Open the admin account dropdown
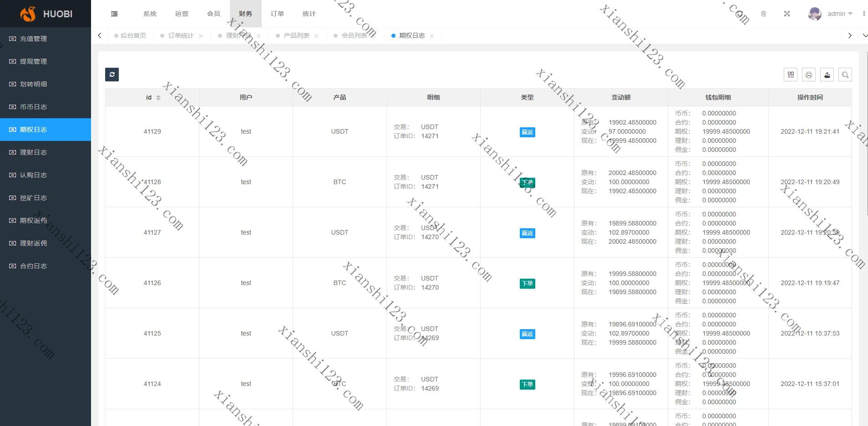This screenshot has height=426, width=868. coord(840,14)
